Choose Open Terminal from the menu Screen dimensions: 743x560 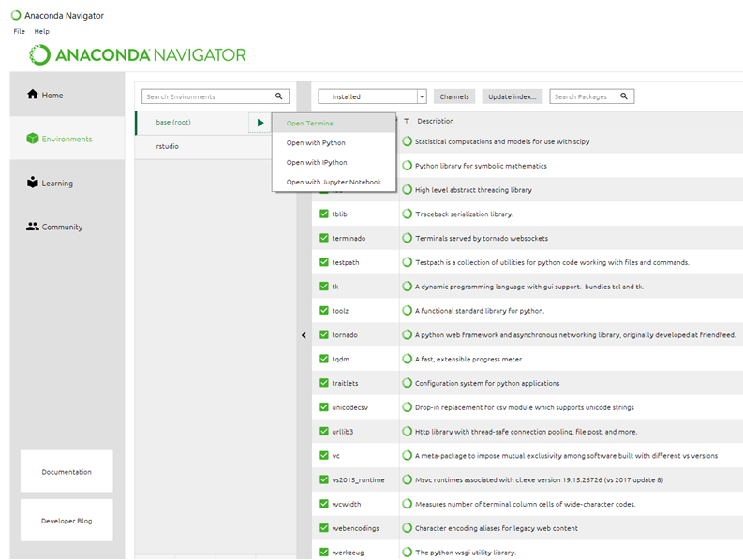click(334, 124)
